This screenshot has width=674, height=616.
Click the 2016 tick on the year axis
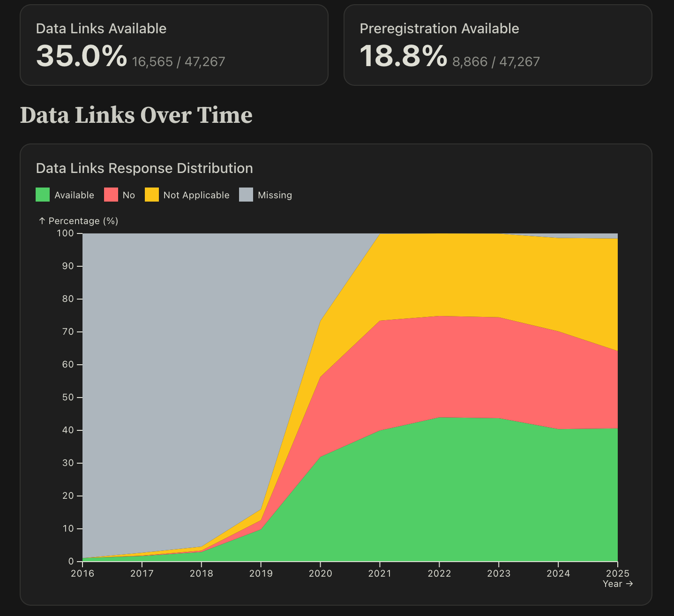82,573
